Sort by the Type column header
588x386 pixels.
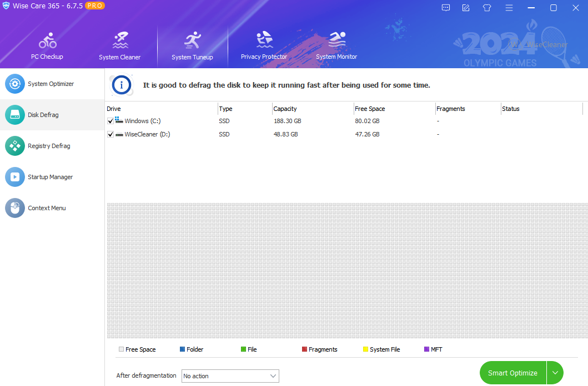[x=226, y=109]
